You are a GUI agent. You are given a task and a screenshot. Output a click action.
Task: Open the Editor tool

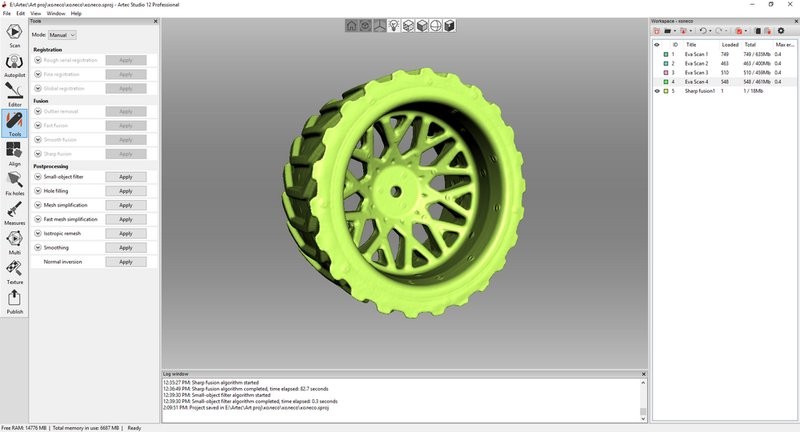coord(14,93)
